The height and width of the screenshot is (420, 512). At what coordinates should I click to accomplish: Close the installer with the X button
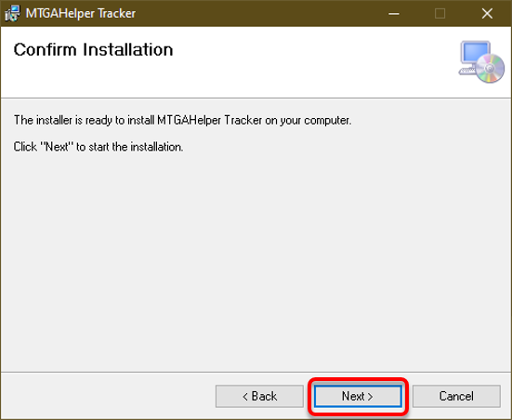[487, 13]
